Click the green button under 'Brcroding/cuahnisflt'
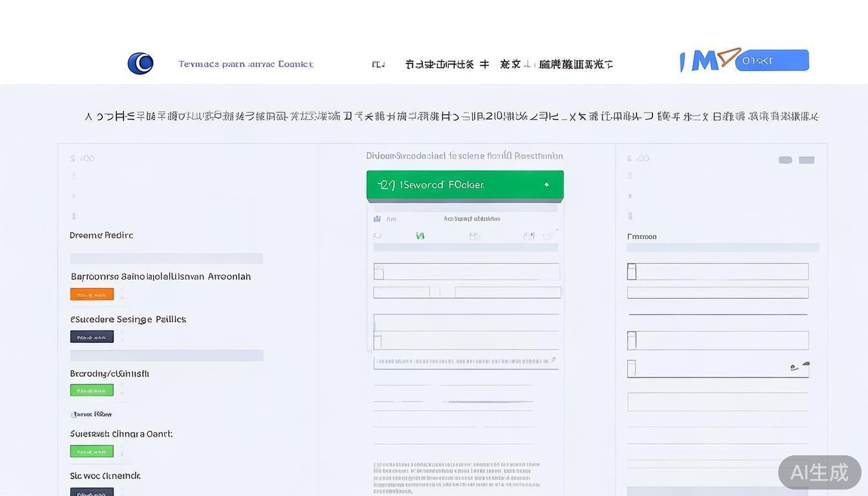868x496 pixels. (92, 390)
